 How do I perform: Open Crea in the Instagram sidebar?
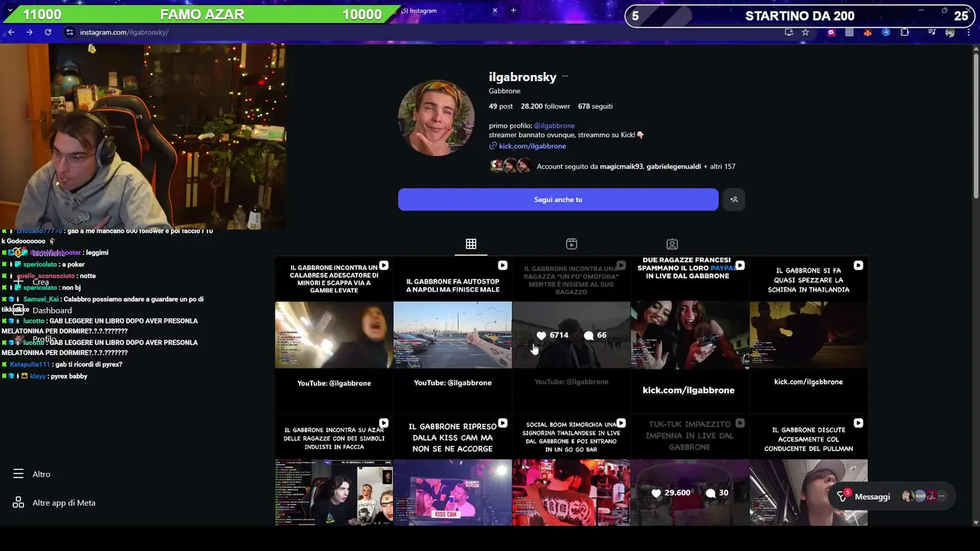click(x=31, y=282)
